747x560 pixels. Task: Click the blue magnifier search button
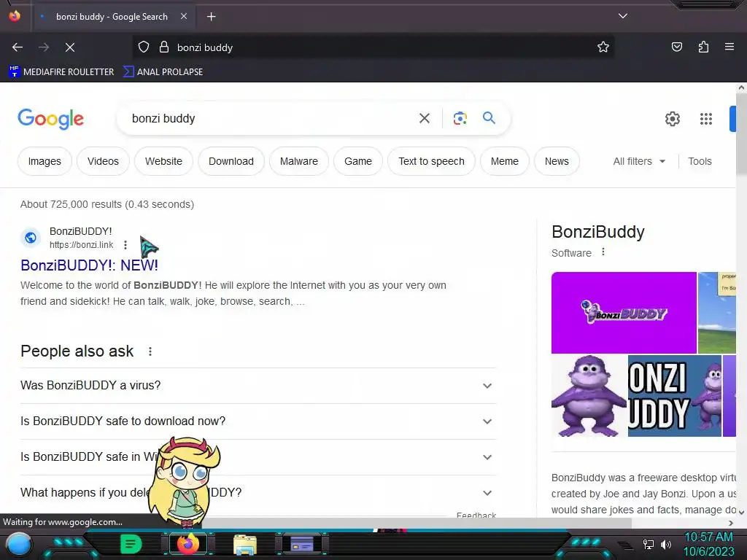489,117
